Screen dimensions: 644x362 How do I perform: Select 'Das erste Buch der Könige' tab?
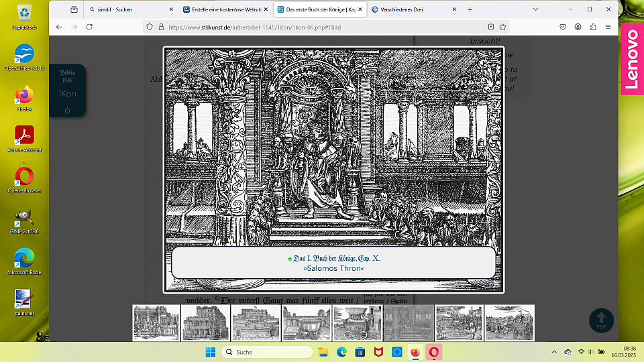click(320, 9)
